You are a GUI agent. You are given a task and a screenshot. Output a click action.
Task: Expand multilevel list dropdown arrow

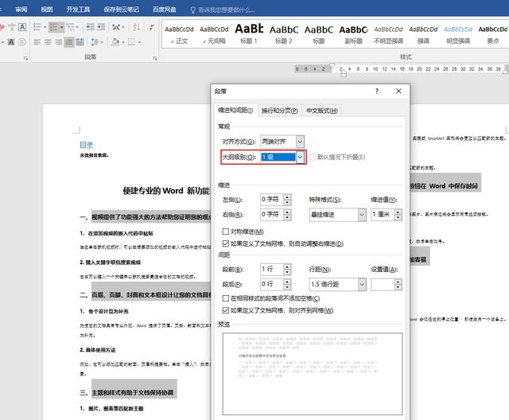tap(77, 27)
